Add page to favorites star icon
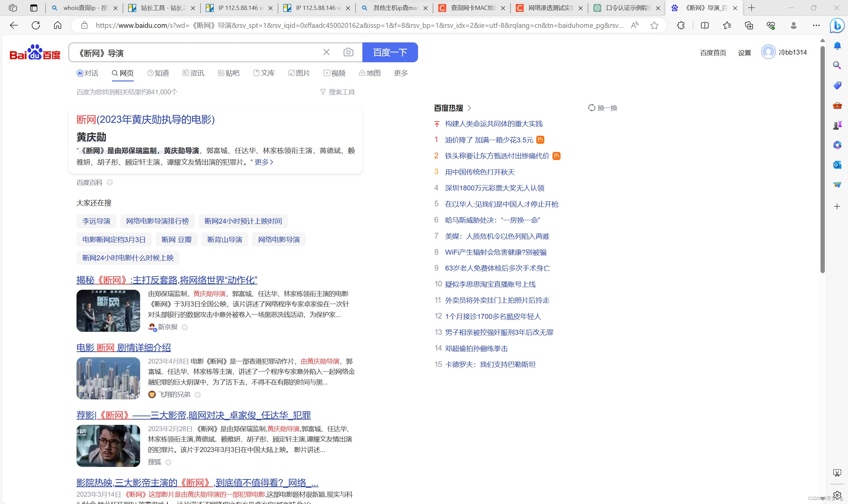 coord(654,25)
